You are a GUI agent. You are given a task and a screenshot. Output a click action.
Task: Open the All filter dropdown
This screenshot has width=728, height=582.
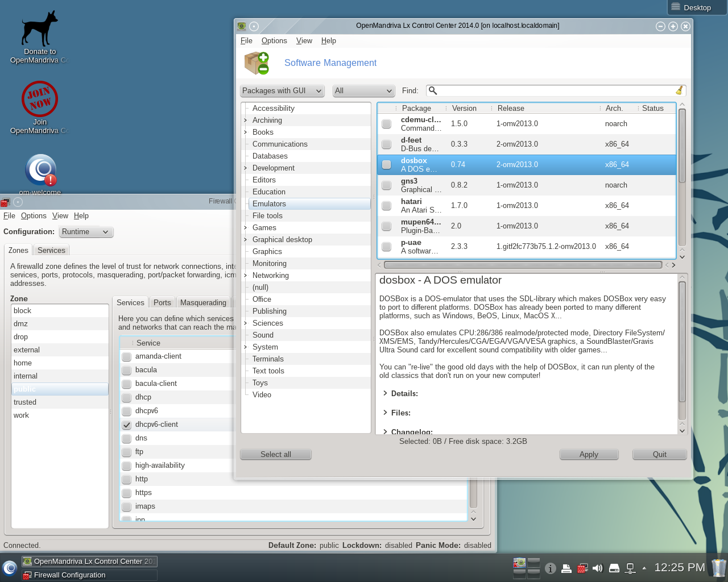point(364,91)
